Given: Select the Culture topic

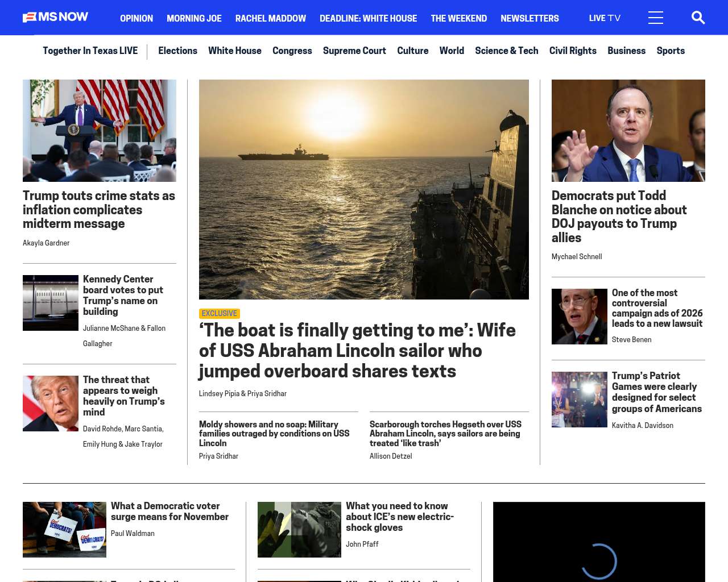Looking at the screenshot, I should (413, 51).
